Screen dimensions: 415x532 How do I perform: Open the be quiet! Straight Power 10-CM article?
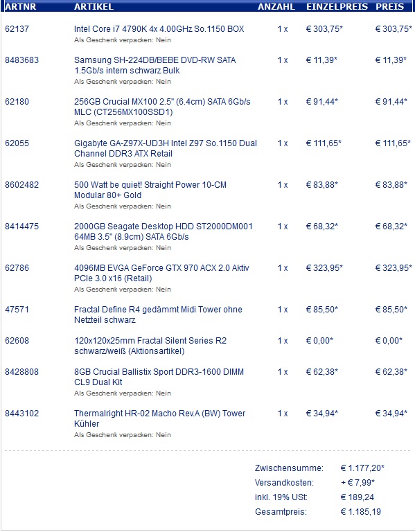[150, 190]
